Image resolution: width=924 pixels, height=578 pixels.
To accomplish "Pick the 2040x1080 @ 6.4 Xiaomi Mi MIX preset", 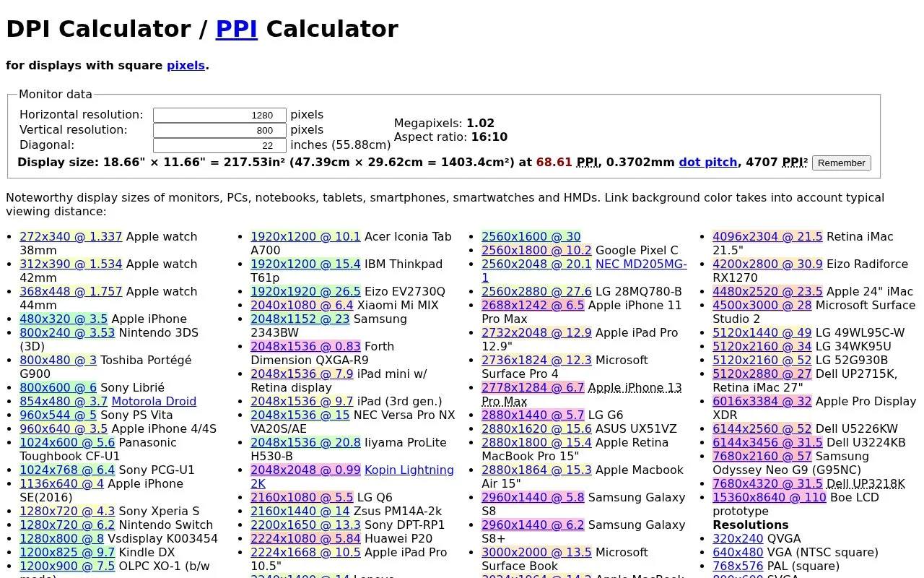I will tap(302, 305).
